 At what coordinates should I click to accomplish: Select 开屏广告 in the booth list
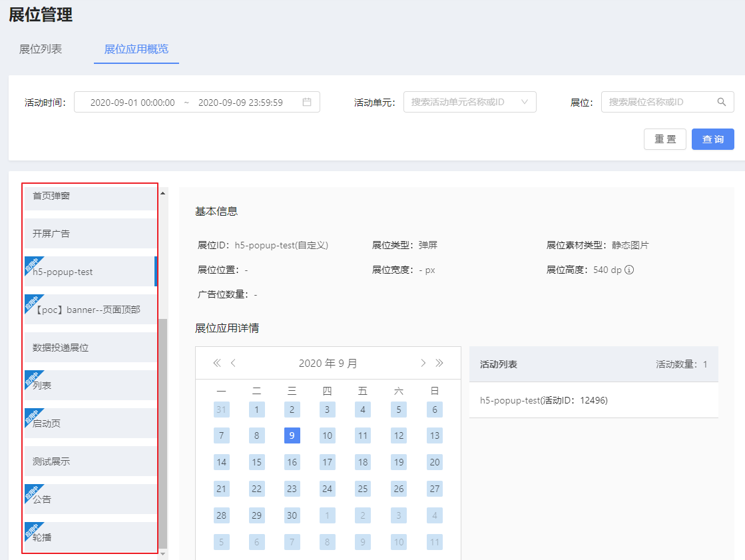click(x=91, y=234)
